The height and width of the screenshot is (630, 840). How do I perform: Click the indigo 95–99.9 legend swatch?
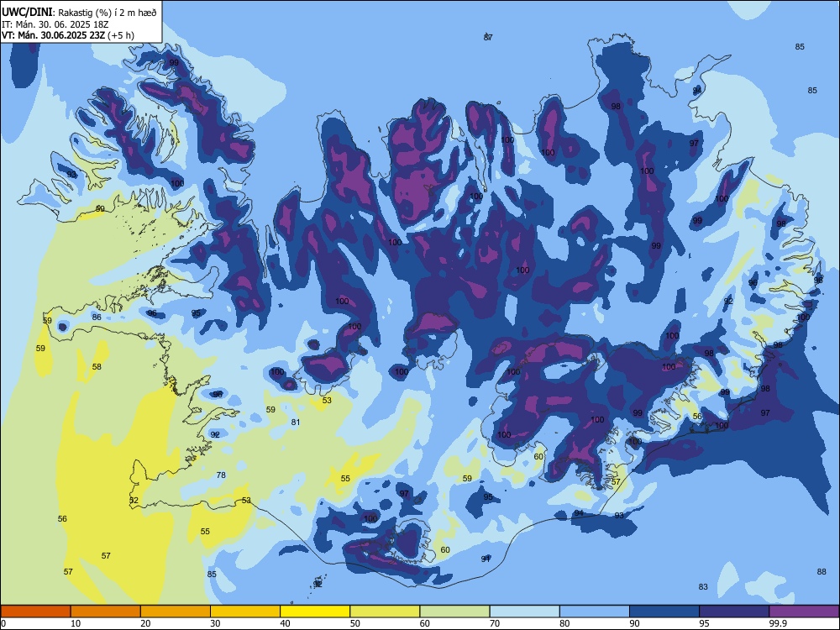734,612
